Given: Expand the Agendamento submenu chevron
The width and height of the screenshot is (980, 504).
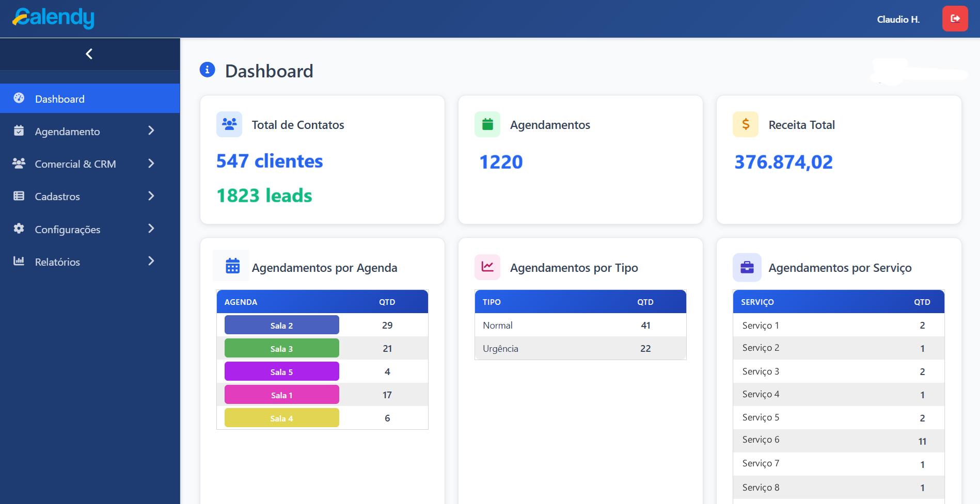Looking at the screenshot, I should tap(151, 131).
